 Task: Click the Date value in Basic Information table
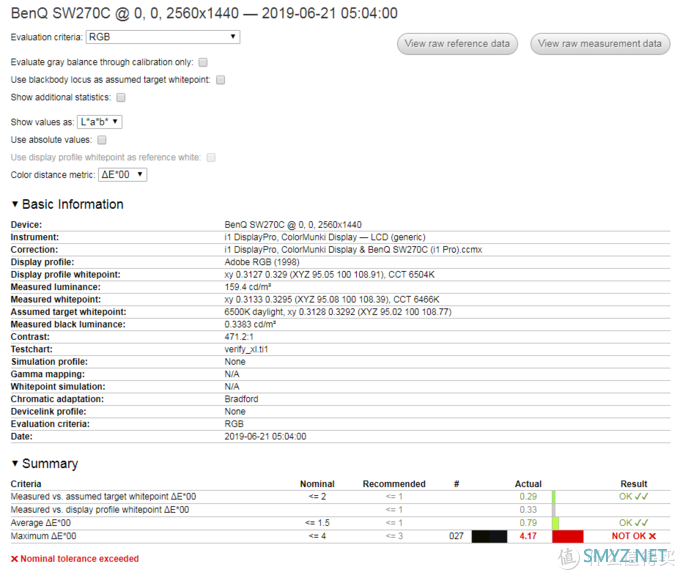(265, 437)
